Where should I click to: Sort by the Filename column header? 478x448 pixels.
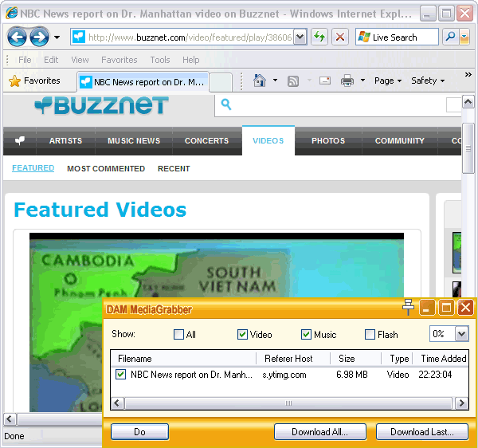(x=183, y=359)
